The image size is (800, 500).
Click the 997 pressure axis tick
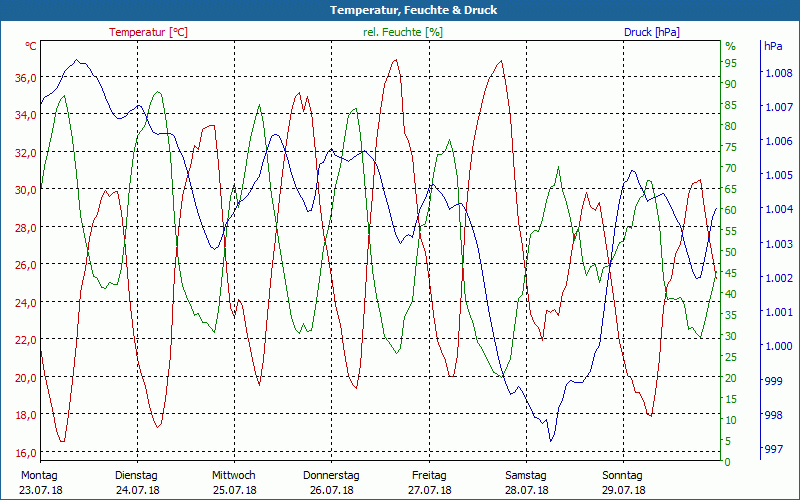[773, 449]
